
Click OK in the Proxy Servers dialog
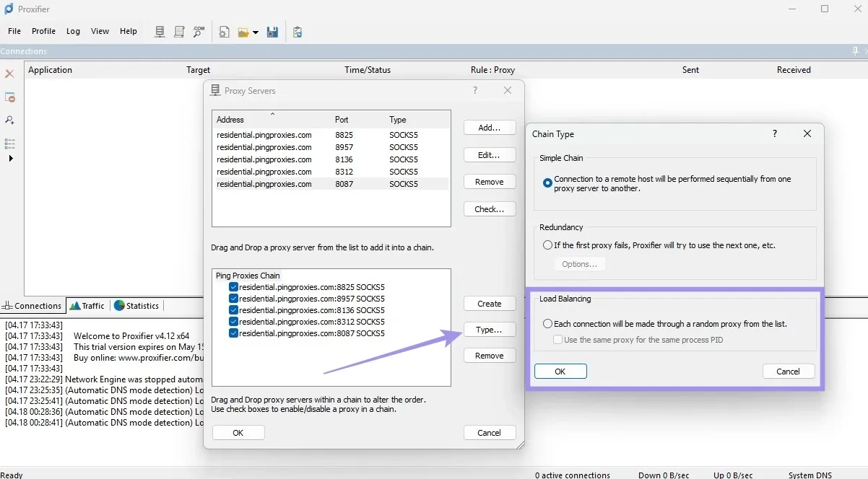pos(238,433)
